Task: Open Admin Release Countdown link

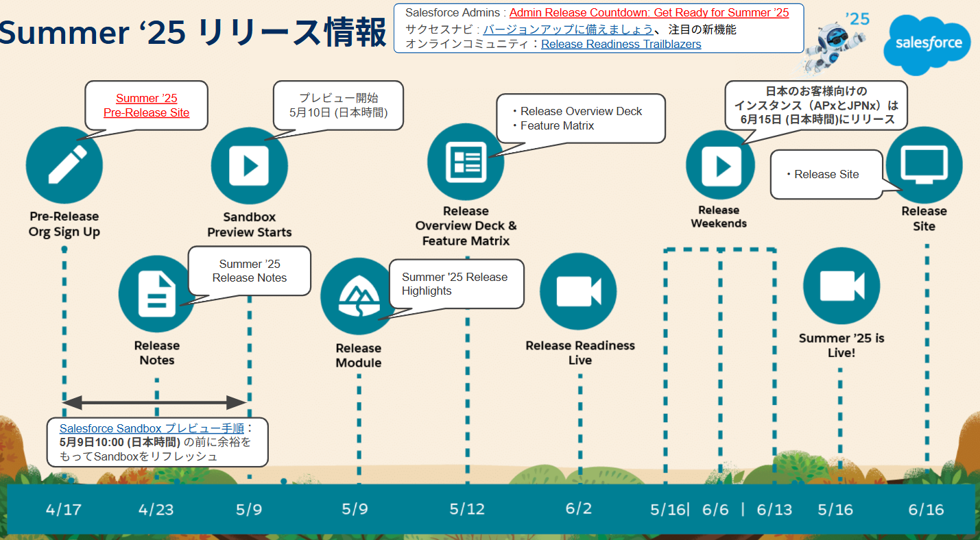Action: [649, 13]
